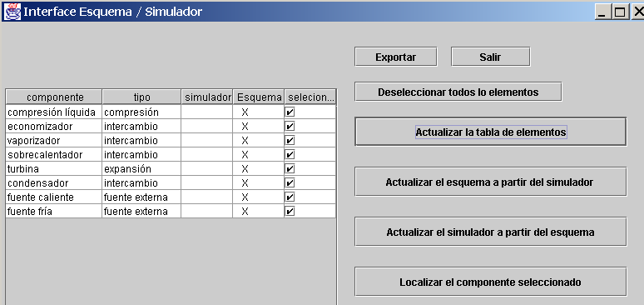Viewport: 644px width, 305px height.
Task: Uncheck the fuente fría row checkbox
Action: click(290, 211)
